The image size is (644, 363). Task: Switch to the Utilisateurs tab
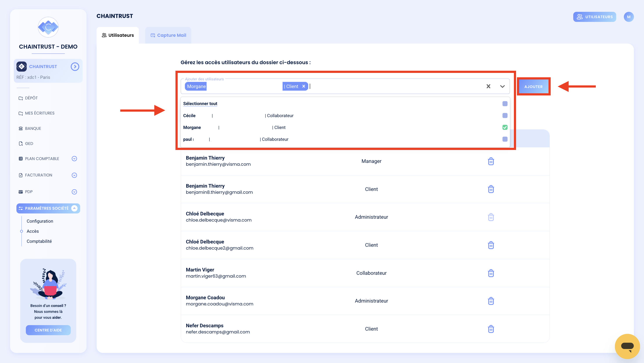(x=117, y=35)
